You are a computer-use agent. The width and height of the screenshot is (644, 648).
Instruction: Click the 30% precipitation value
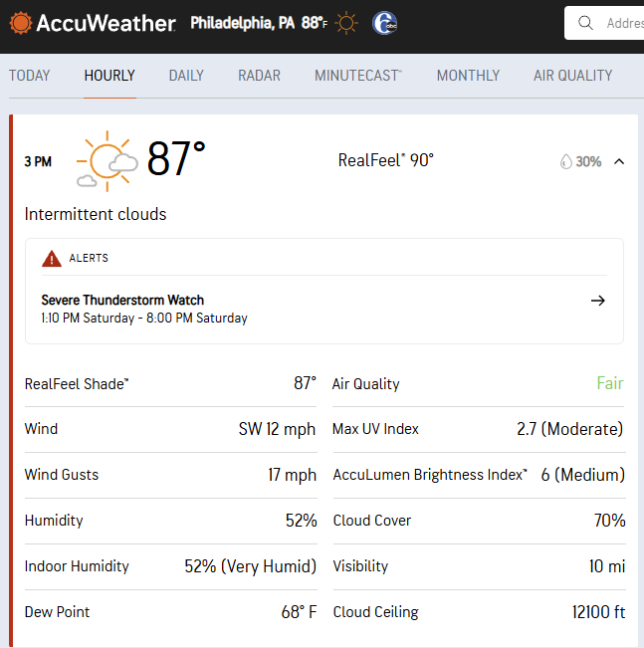[x=588, y=161]
